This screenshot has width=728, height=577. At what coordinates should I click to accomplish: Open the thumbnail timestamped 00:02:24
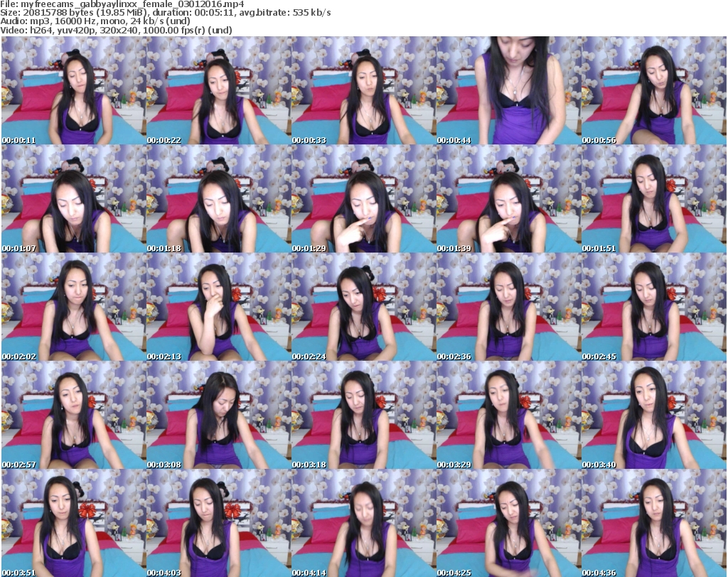pyautogui.click(x=363, y=307)
